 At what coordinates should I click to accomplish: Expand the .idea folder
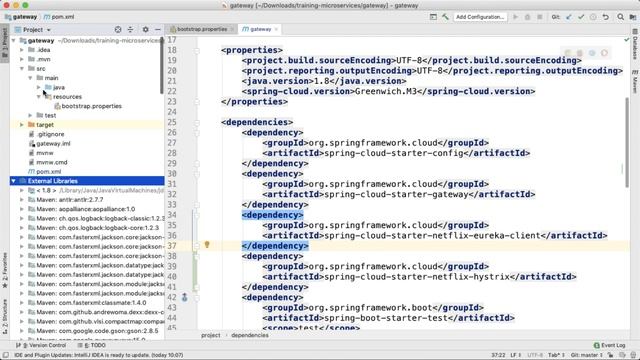[22, 50]
